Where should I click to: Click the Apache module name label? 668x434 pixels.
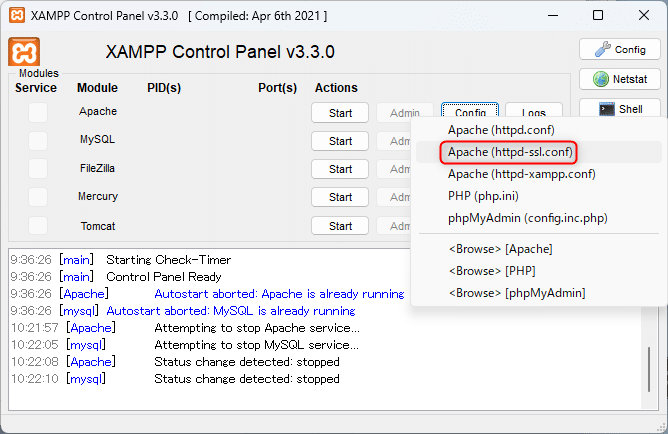tap(98, 112)
